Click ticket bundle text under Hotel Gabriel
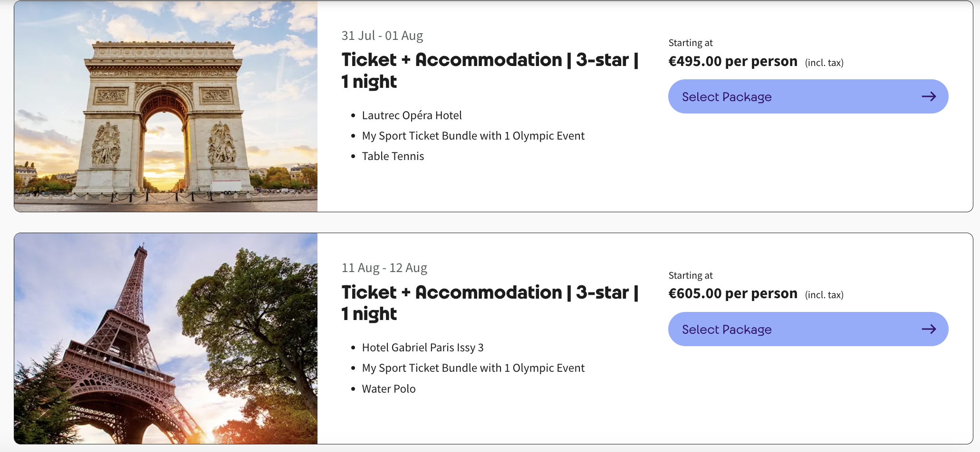This screenshot has width=980, height=452. (473, 368)
